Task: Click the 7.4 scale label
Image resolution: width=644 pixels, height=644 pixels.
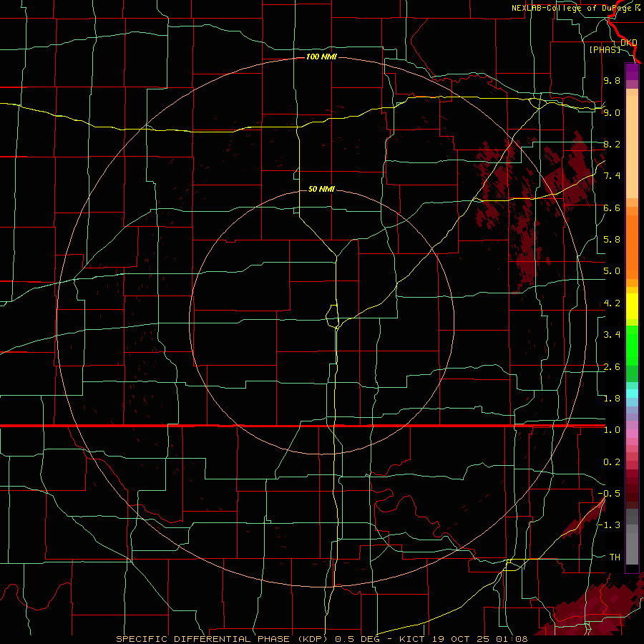Action: tap(612, 176)
